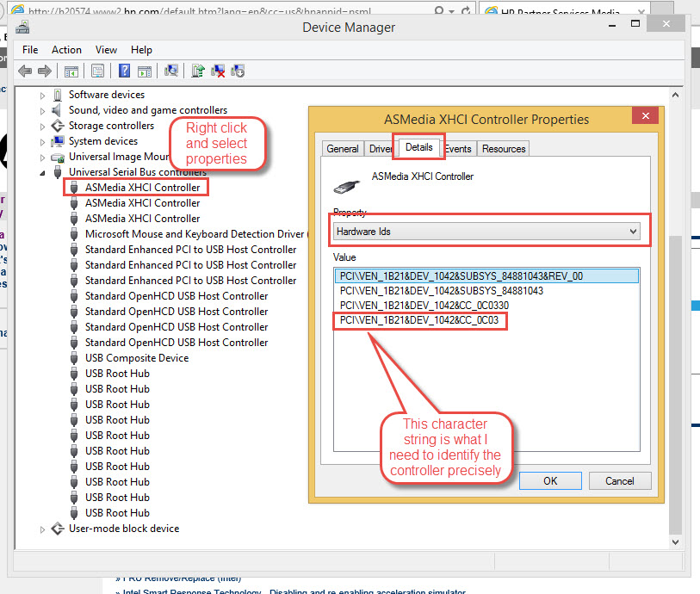Image resolution: width=700 pixels, height=594 pixels.
Task: Click the Show/Hide Console Tree icon
Action: [x=71, y=71]
